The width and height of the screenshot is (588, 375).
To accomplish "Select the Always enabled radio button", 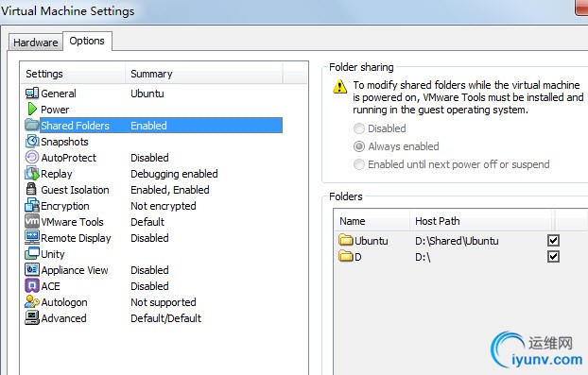I will (x=359, y=146).
